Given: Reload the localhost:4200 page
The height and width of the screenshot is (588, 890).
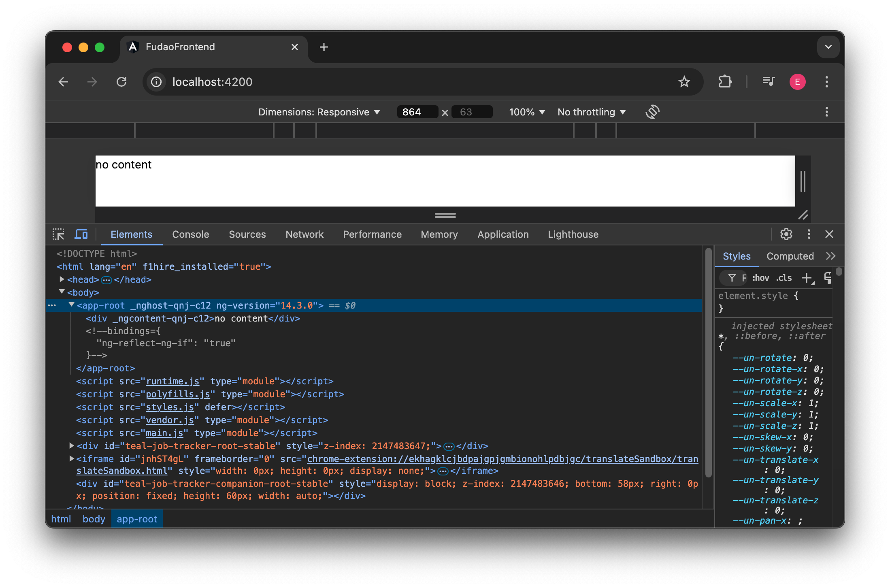Looking at the screenshot, I should [121, 82].
